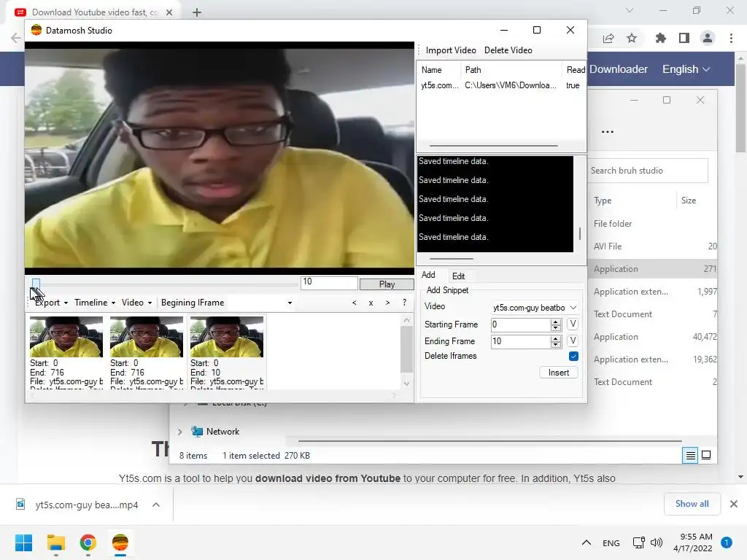Close the Download Youtube video tab
This screenshot has width=747, height=560.
coord(169,12)
